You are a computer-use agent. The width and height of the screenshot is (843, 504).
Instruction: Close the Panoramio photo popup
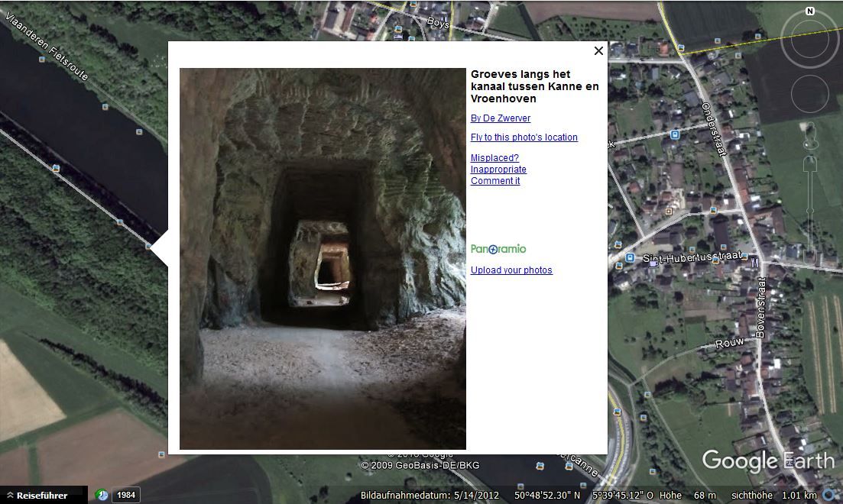click(x=598, y=50)
